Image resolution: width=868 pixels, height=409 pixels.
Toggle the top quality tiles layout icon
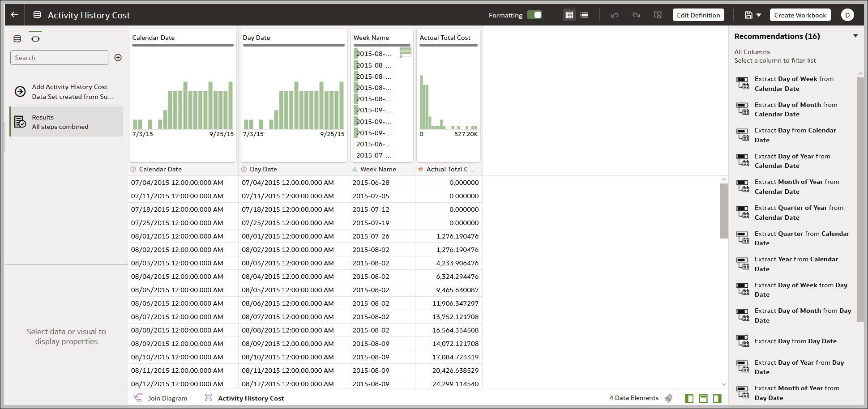(703, 398)
